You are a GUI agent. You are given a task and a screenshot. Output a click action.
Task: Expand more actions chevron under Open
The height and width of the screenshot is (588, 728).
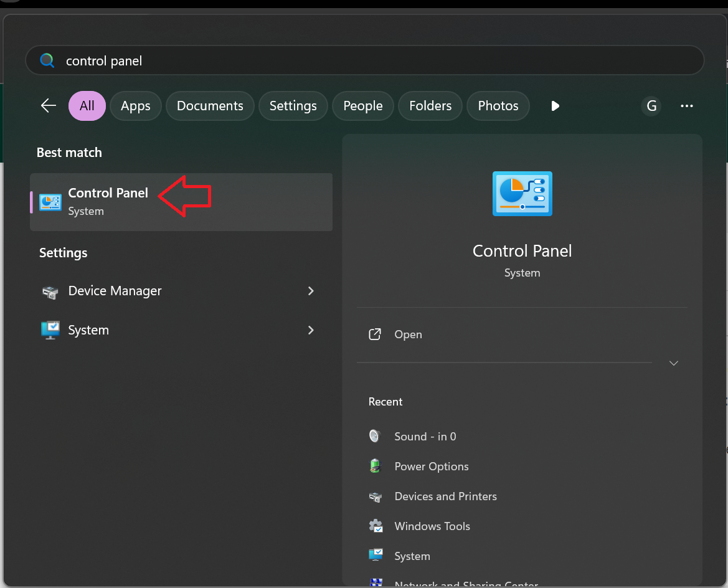coord(673,363)
